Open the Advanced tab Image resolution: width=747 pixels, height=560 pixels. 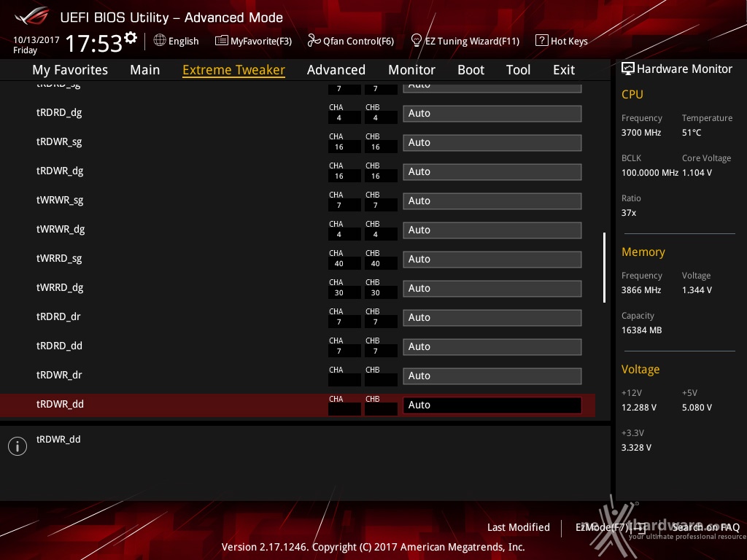coord(336,70)
